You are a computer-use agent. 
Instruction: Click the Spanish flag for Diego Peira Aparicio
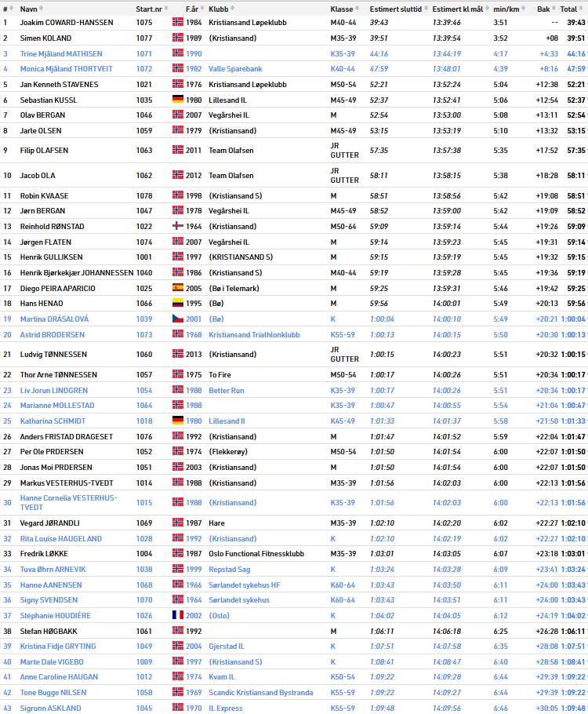tap(177, 288)
